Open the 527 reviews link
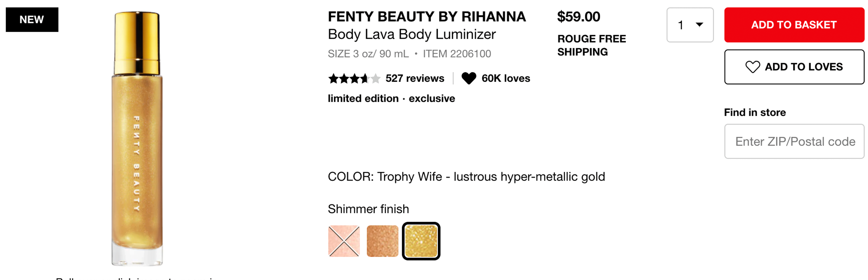Screen dimensions: 868x280 tap(414, 78)
